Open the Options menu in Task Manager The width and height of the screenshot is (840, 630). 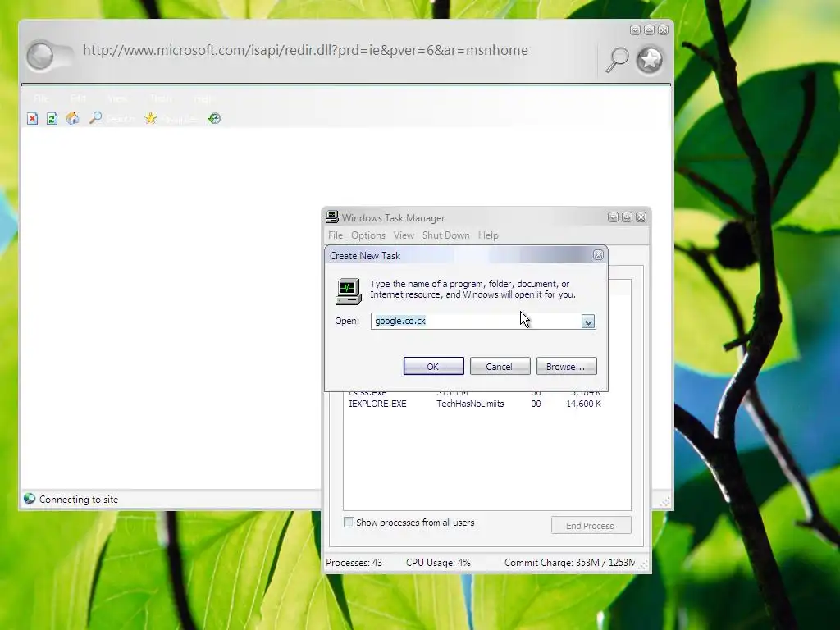coord(368,235)
